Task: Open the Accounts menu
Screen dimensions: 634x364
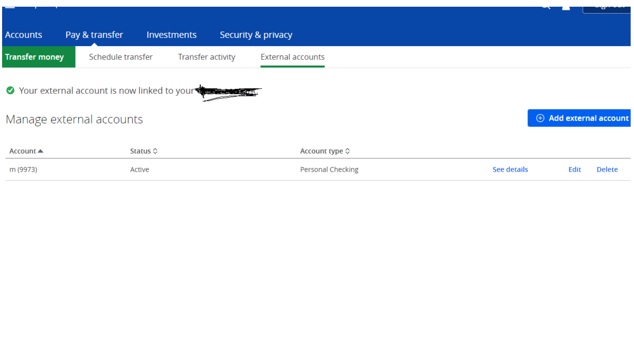Action: pyautogui.click(x=23, y=35)
